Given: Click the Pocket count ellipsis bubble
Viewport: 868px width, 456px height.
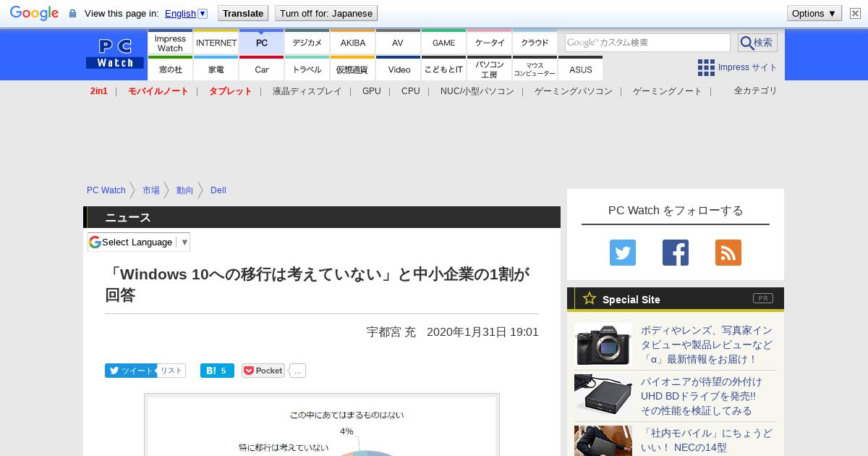Looking at the screenshot, I should tap(298, 371).
